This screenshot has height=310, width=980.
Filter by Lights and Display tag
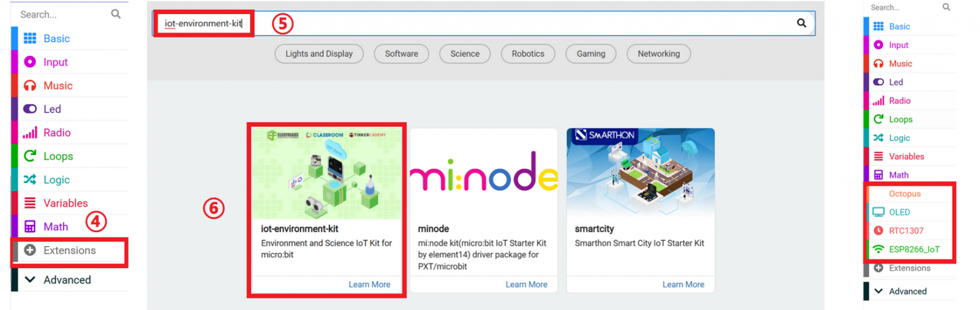point(319,54)
